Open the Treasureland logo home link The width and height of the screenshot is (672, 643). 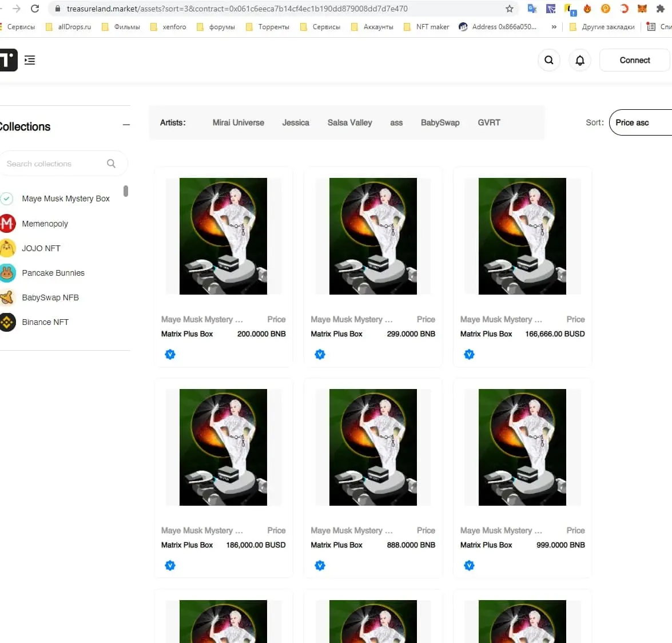click(x=8, y=60)
